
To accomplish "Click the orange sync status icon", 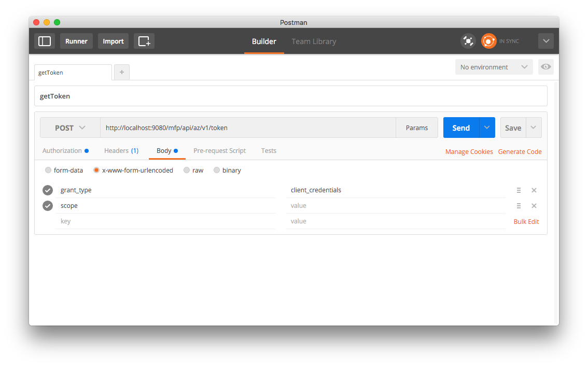I will point(488,41).
